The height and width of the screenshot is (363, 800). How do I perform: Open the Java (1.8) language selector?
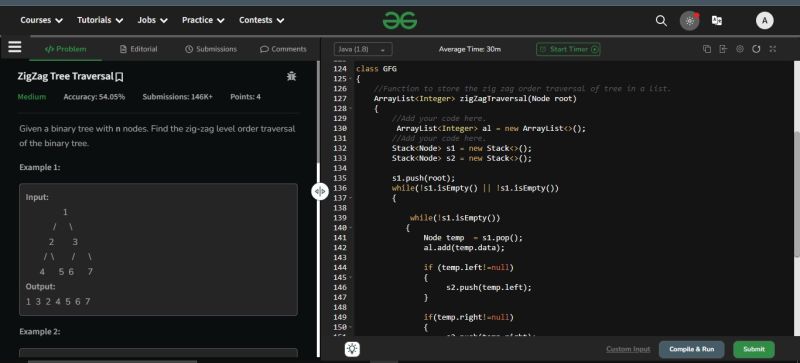click(x=363, y=50)
